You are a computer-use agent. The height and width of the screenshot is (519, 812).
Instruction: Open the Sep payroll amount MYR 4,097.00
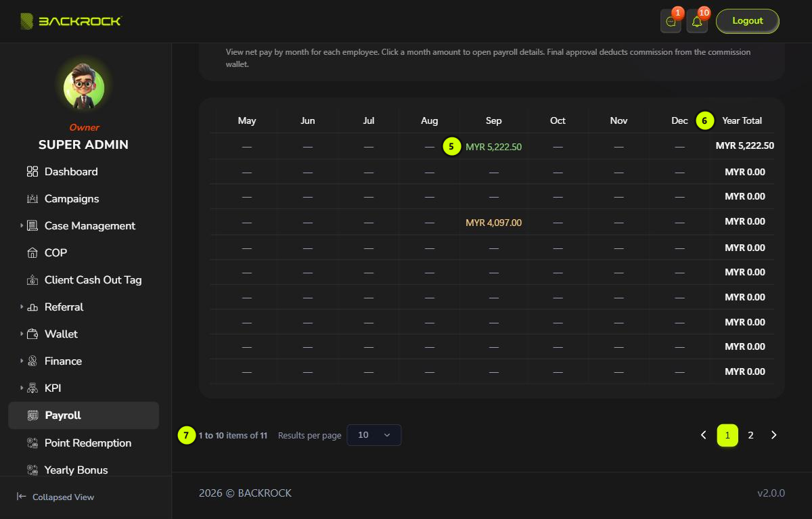[x=494, y=223]
